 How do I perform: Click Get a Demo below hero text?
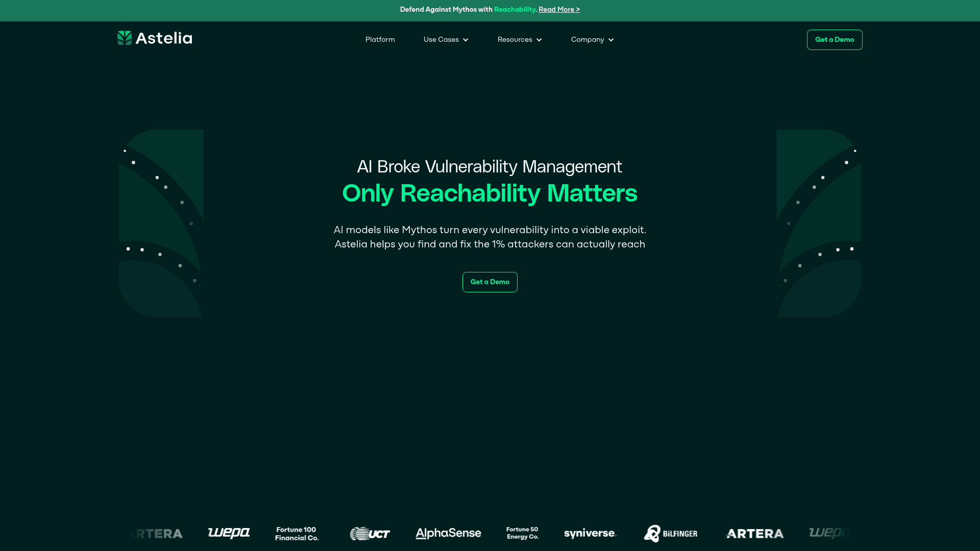490,282
